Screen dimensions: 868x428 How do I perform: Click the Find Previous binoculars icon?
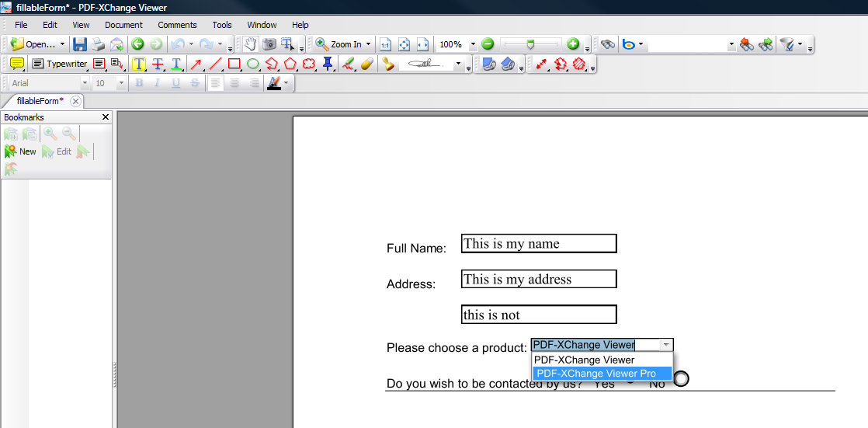(x=747, y=44)
